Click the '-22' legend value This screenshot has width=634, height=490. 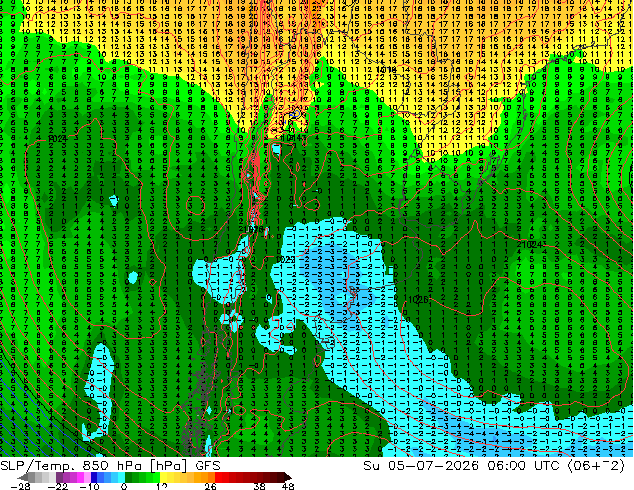pos(57,486)
